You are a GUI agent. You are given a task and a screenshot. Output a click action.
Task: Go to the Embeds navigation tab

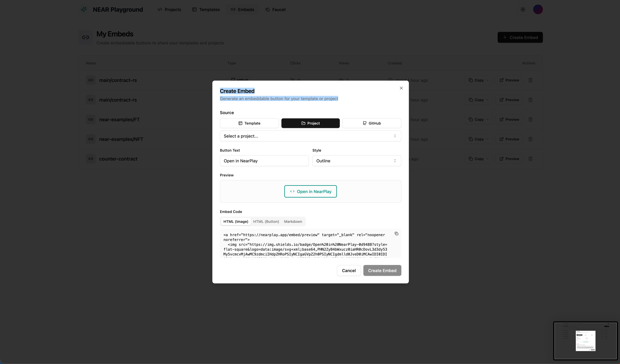coord(242,9)
